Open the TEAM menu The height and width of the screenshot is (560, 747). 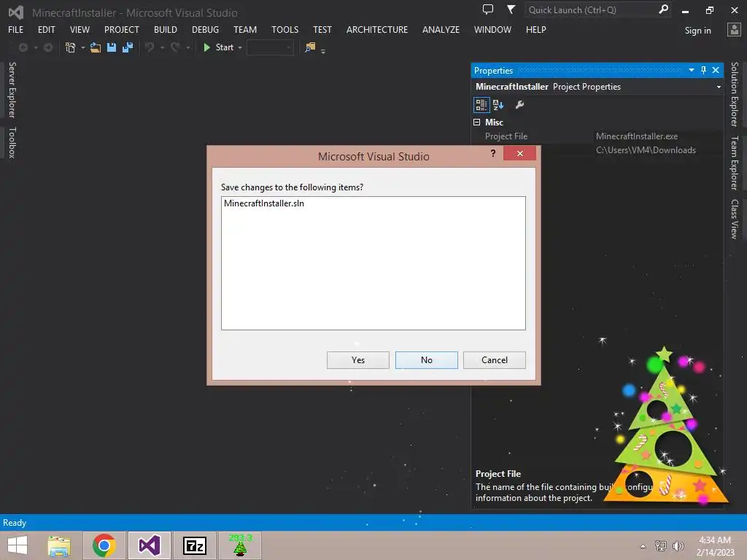245,29
